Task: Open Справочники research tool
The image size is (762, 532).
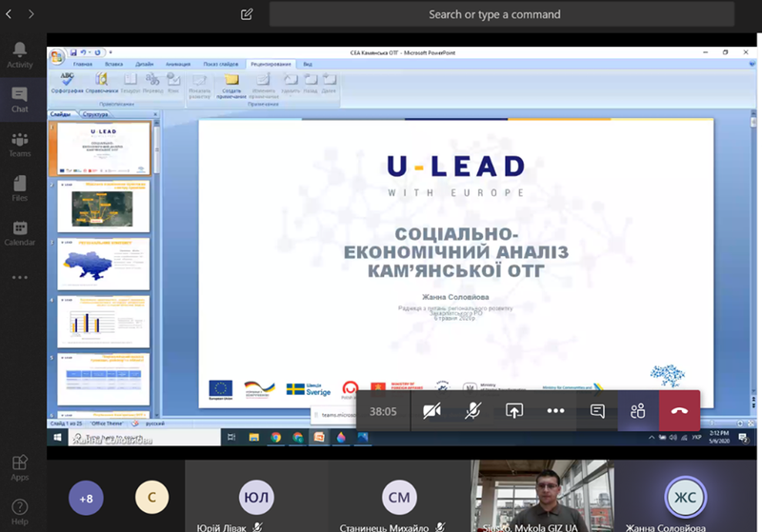Action: pos(102,83)
